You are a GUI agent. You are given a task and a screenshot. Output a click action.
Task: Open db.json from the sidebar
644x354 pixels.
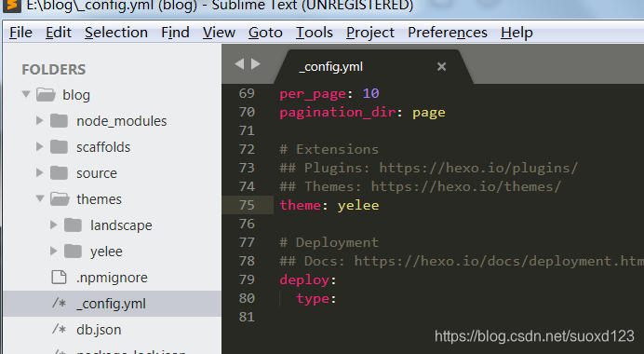[x=99, y=330]
